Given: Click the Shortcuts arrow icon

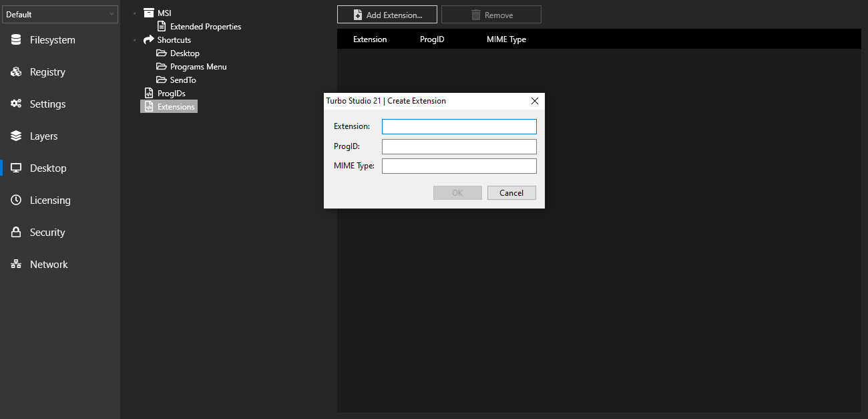Looking at the screenshot, I should [x=149, y=39].
